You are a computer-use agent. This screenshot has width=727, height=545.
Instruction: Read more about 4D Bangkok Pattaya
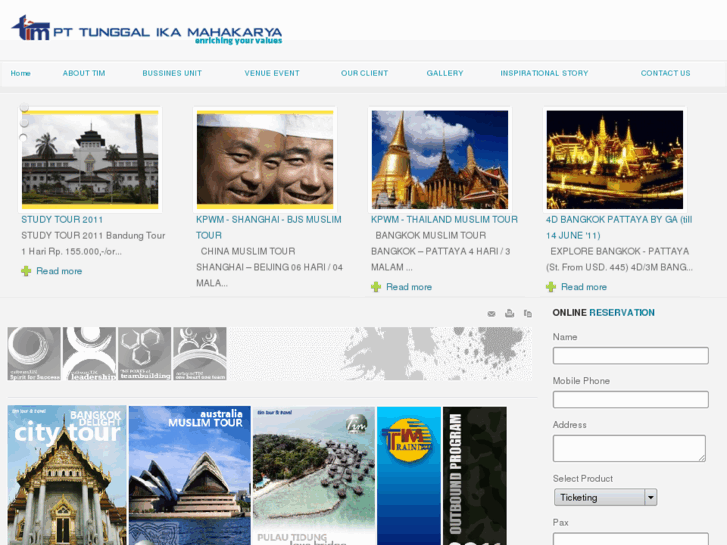(584, 287)
